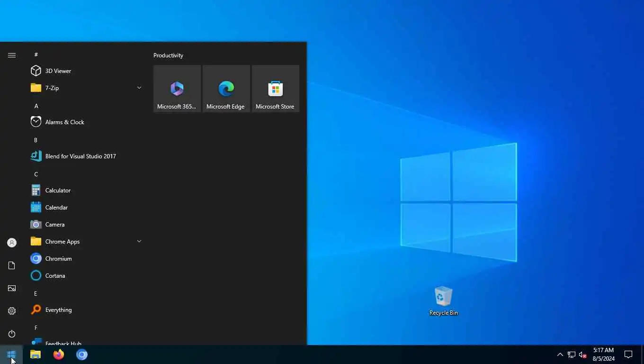644x364 pixels.
Task: Open the user account icon in Start
Action: click(12, 243)
